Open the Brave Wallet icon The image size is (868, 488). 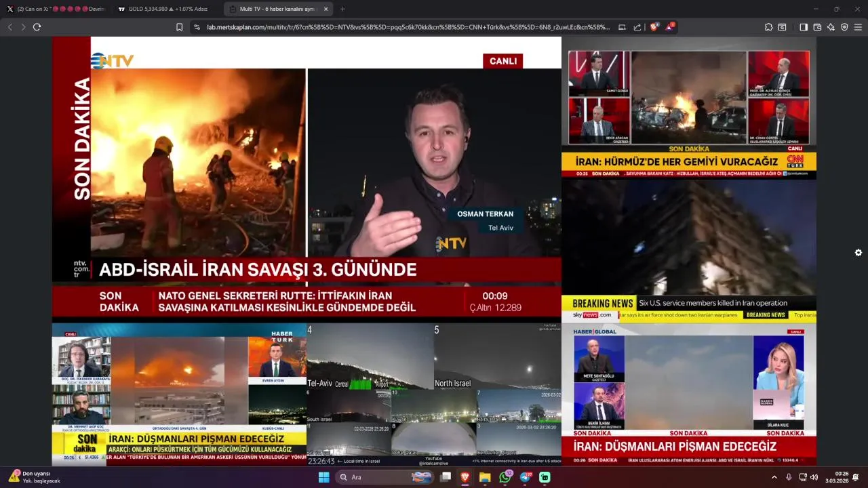click(x=817, y=27)
